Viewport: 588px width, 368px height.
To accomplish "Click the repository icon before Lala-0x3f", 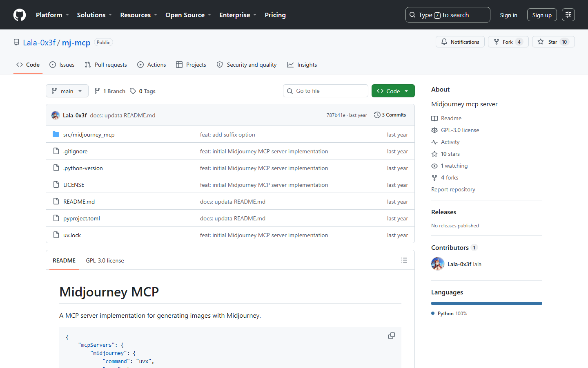I will click(16, 42).
